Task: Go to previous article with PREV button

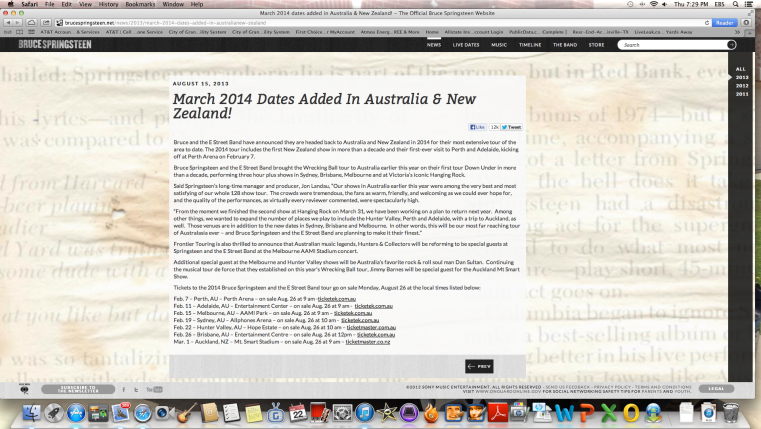Action: point(479,366)
